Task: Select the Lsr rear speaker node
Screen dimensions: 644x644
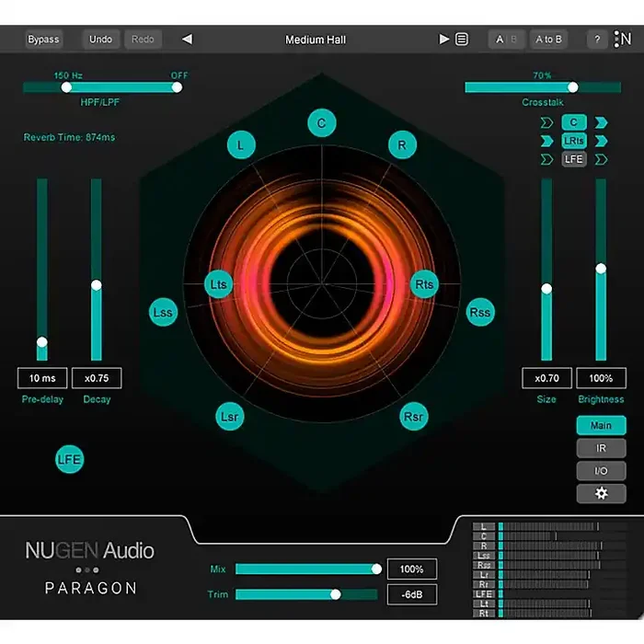Action: tap(230, 417)
